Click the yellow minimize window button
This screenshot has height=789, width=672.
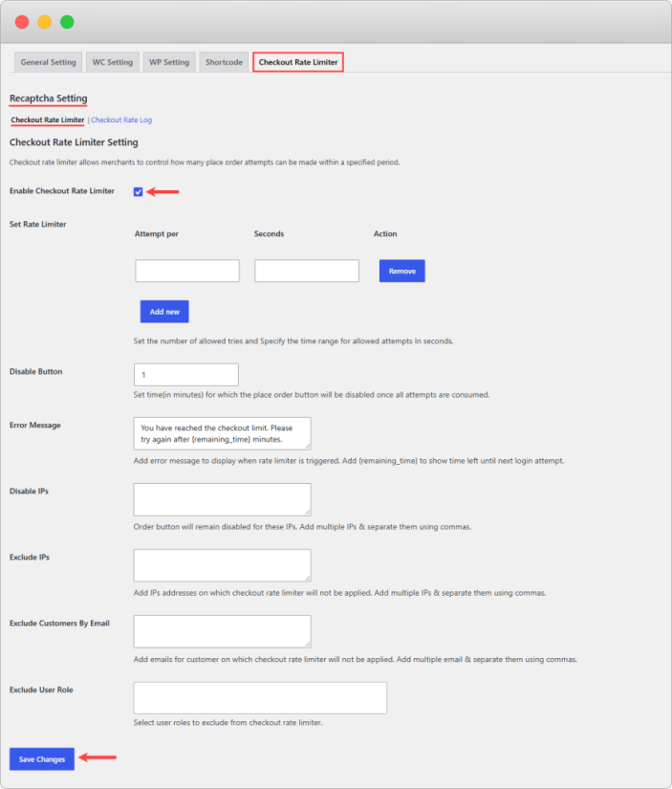coord(45,22)
